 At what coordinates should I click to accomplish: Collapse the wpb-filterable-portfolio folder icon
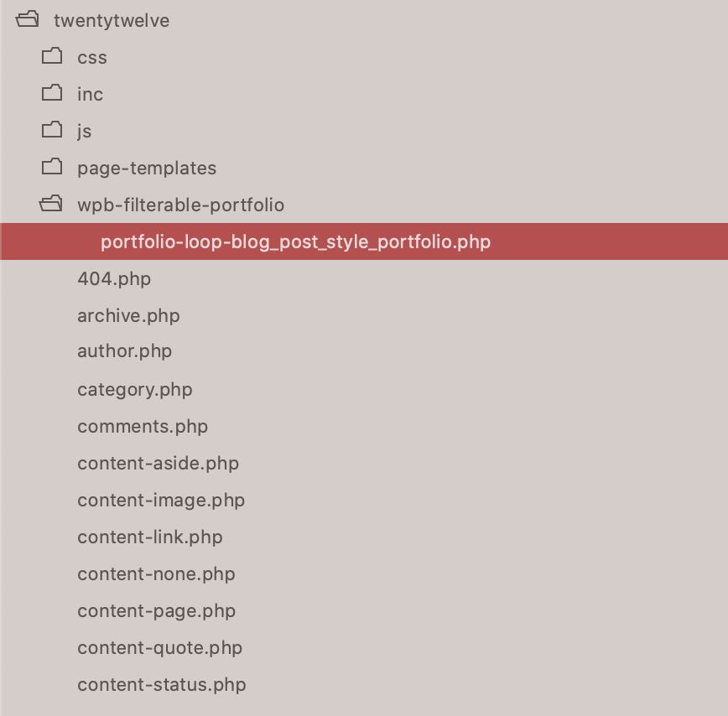tap(51, 204)
